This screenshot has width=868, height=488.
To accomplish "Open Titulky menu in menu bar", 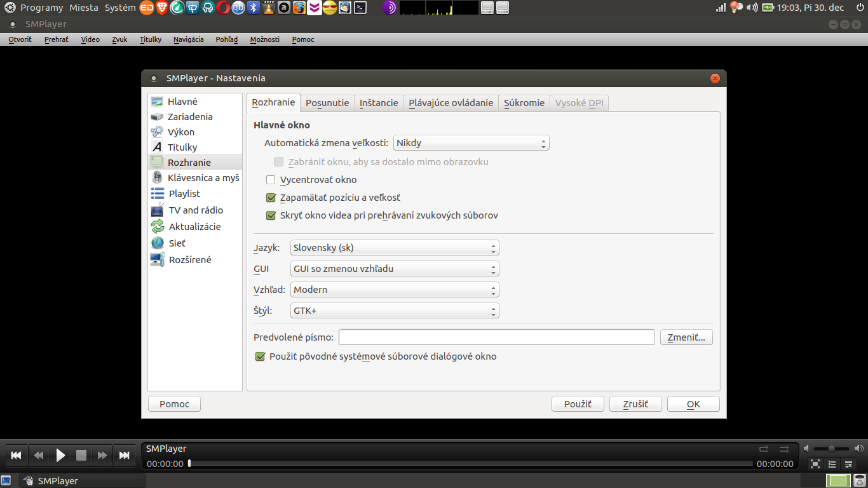I will pyautogui.click(x=151, y=39).
